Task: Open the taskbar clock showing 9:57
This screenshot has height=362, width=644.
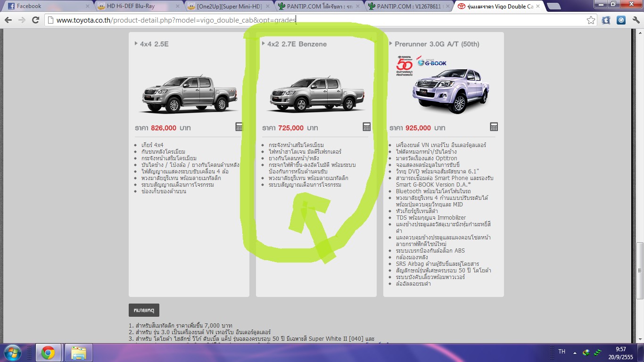Action: coord(620,353)
